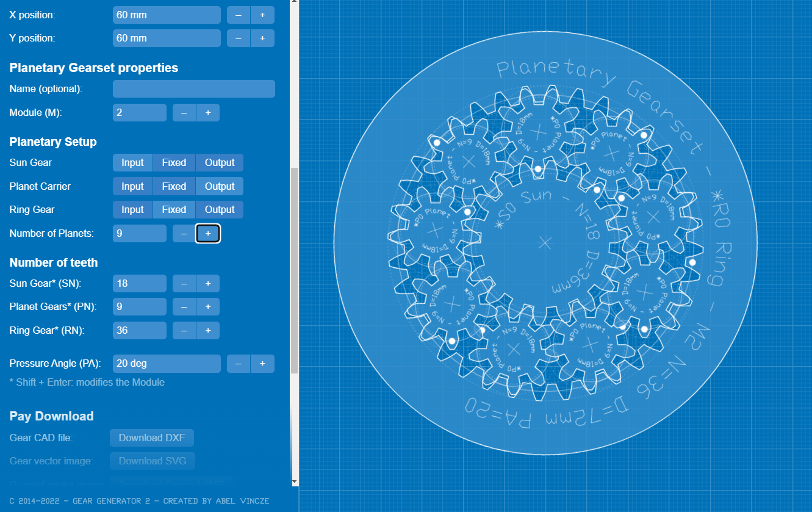Decrease X position with minus button
812x512 pixels.
(x=239, y=15)
